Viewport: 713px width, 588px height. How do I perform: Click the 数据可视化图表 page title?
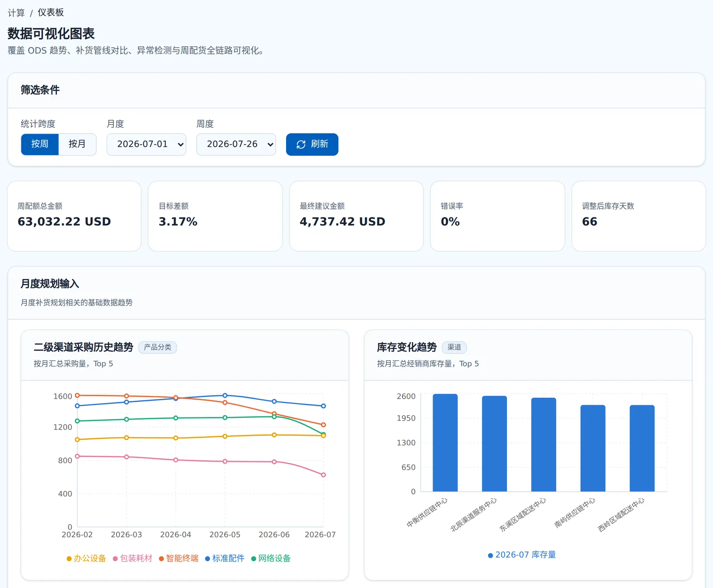tap(51, 33)
